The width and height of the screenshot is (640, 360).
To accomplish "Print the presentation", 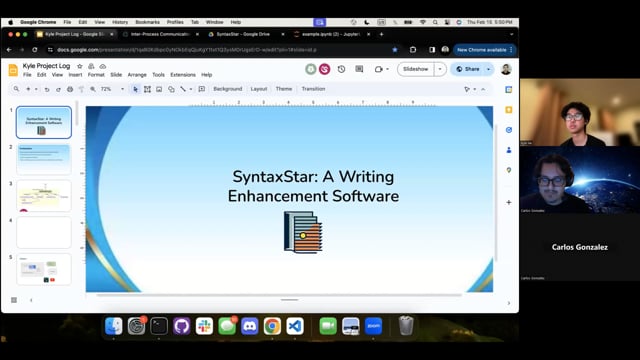I will [x=70, y=89].
